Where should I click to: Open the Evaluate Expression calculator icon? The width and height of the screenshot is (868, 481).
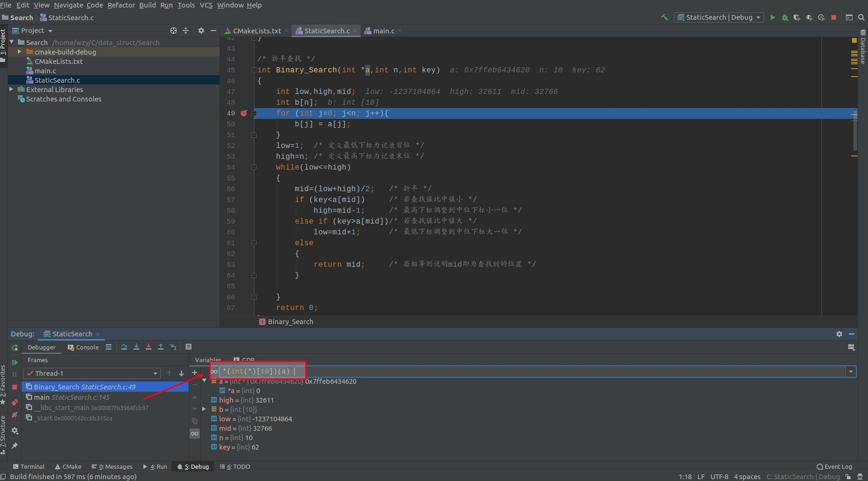(x=189, y=347)
